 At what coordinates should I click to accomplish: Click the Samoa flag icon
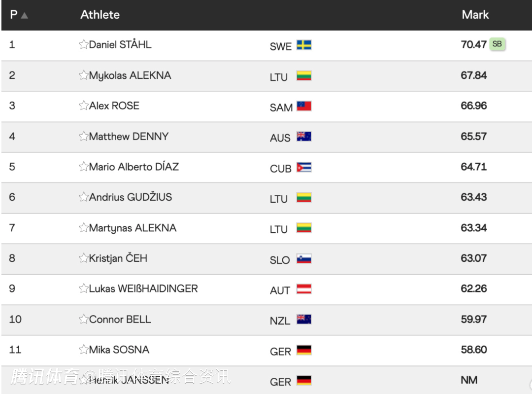click(304, 106)
